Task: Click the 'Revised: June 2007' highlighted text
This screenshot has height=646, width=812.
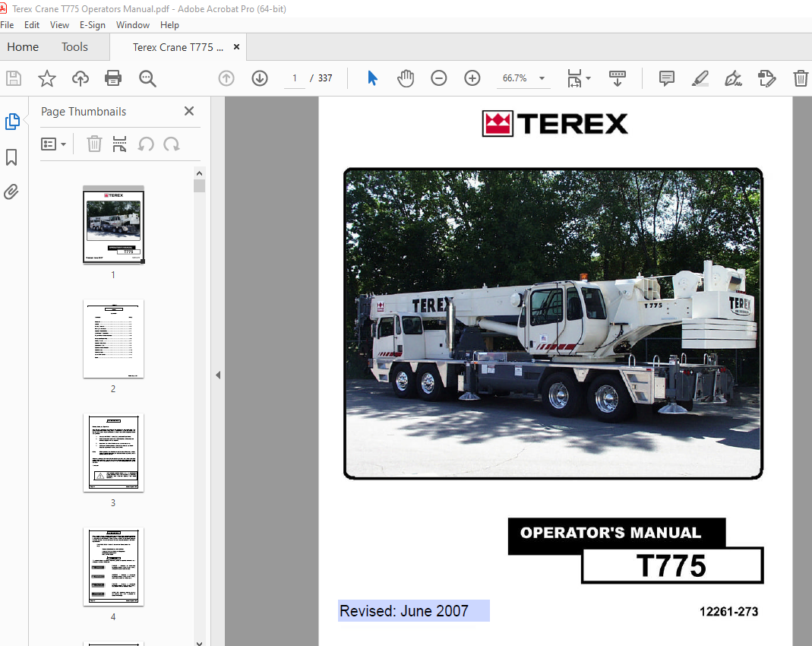Action: tap(404, 611)
